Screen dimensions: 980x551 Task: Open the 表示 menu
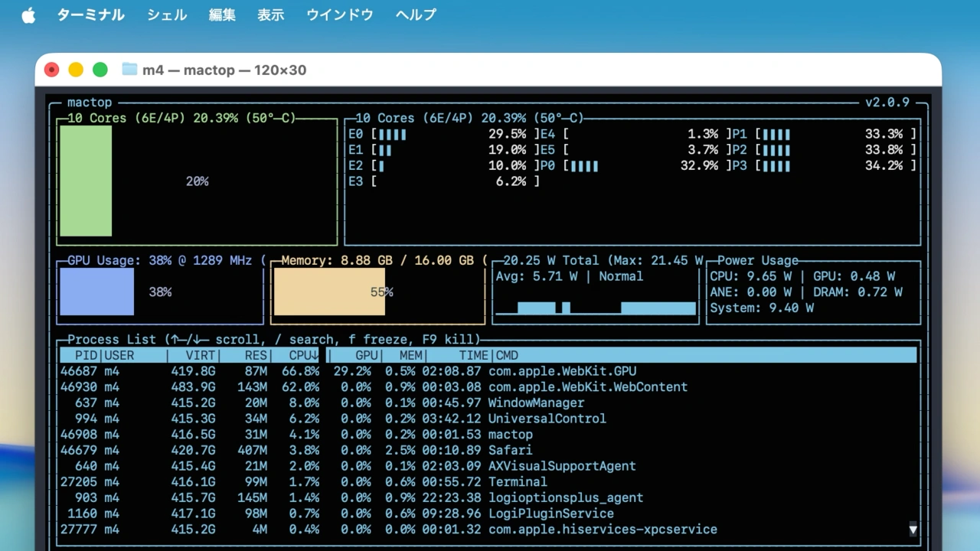coord(270,15)
